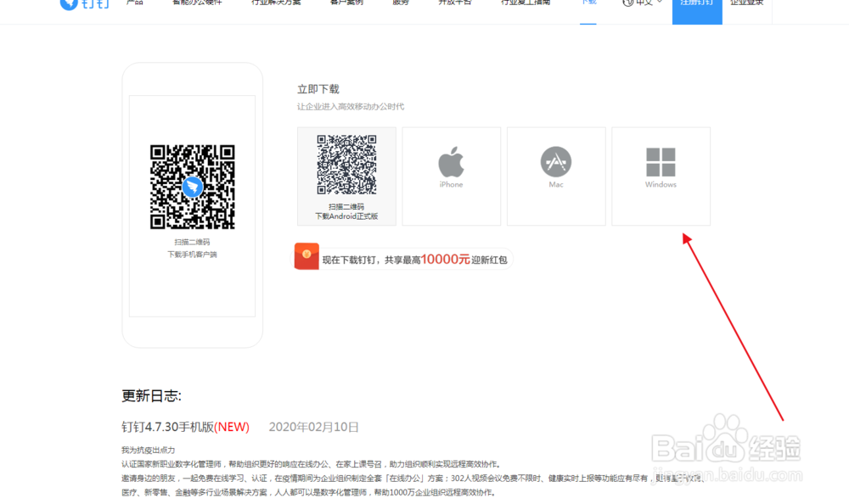Open the 客户案例 navigation item

[x=346, y=3]
